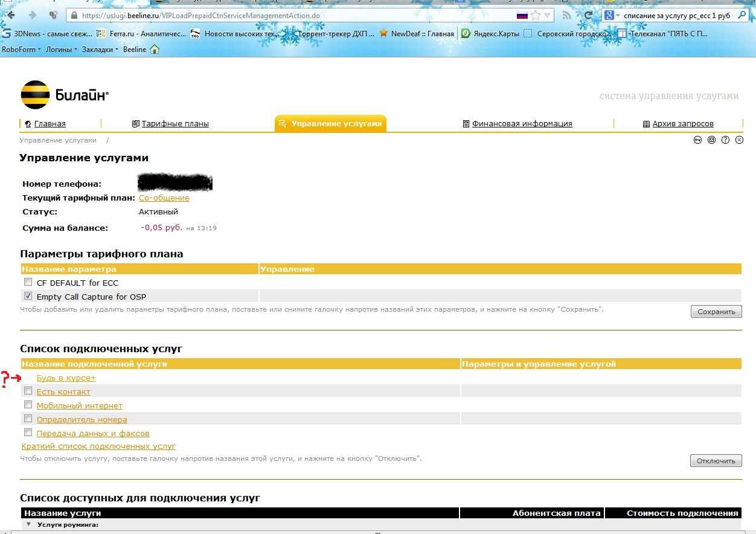Open help via question mark icon

coord(725,140)
